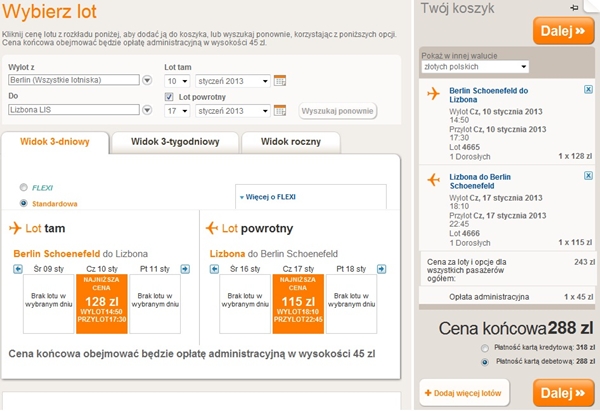Switch to Widok roczny tab
Image resolution: width=600 pixels, height=411 pixels.
(291, 142)
